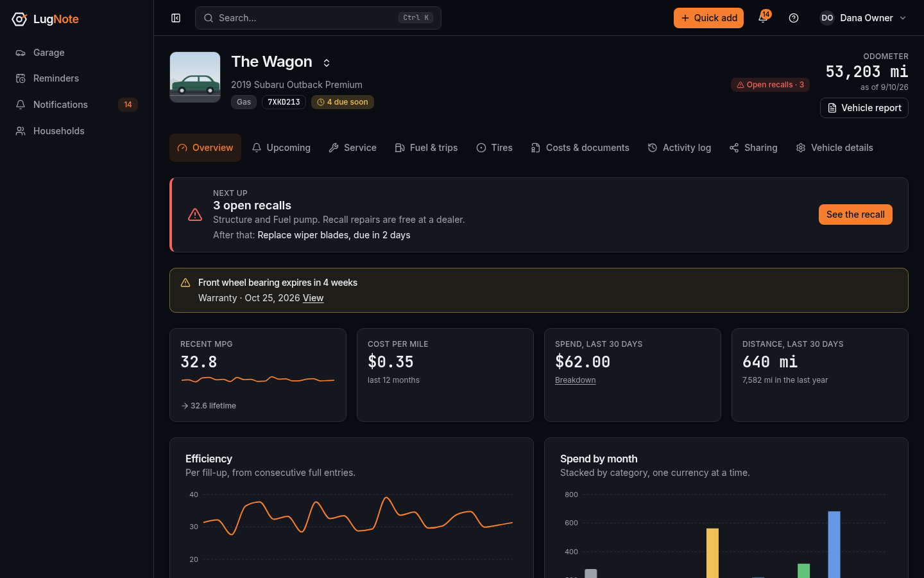
Task: Open the help question mark icon
Action: pos(794,18)
